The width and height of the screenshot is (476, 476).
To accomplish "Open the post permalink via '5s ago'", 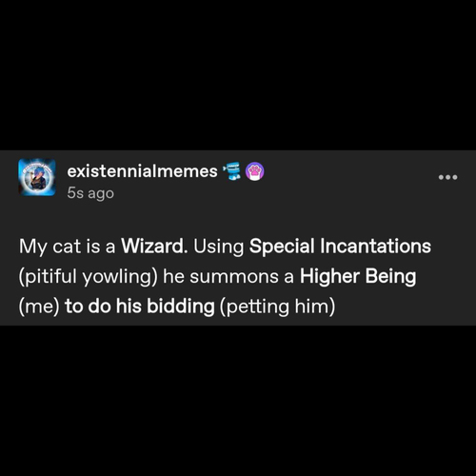I will (x=90, y=193).
